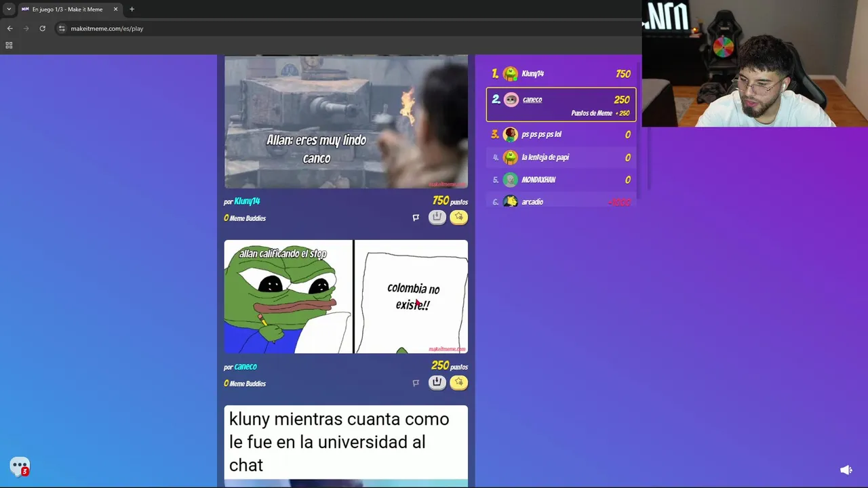Download the meme by caneco
Image resolution: width=868 pixels, height=488 pixels.
click(x=437, y=382)
